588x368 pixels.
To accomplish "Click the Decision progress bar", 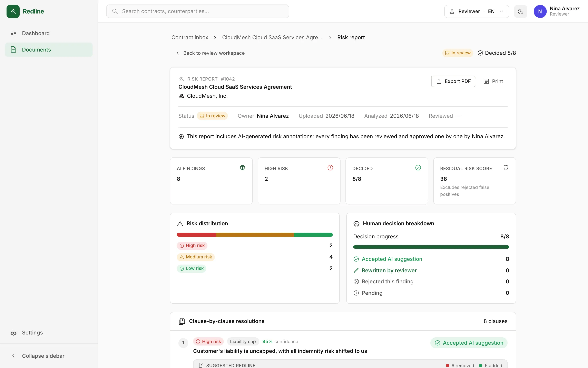I will point(431,247).
